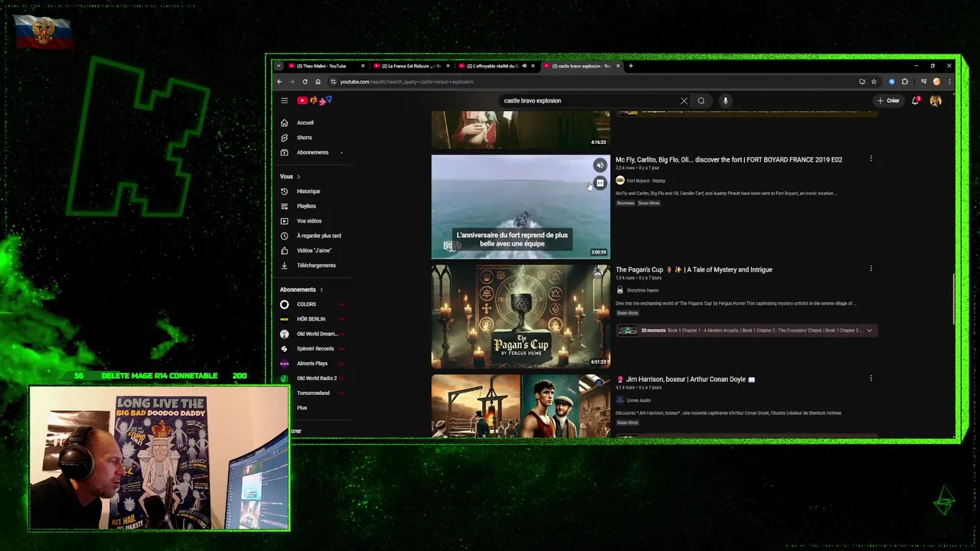Viewport: 980px width, 551px height.
Task: Open the YouTube account avatar menu
Action: (x=936, y=100)
